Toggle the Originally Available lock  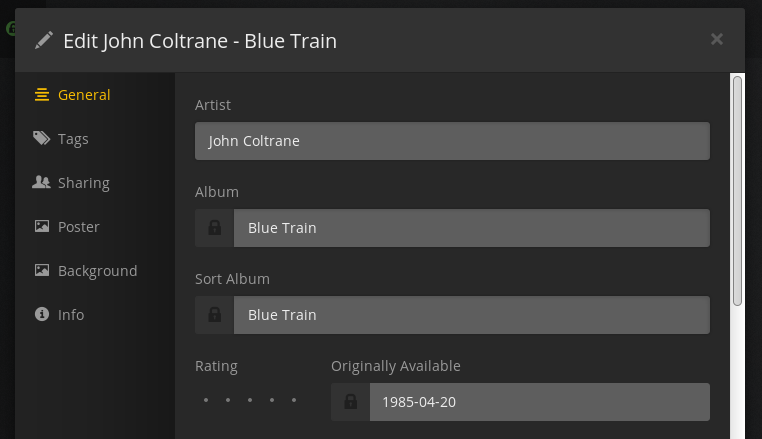tap(350, 402)
